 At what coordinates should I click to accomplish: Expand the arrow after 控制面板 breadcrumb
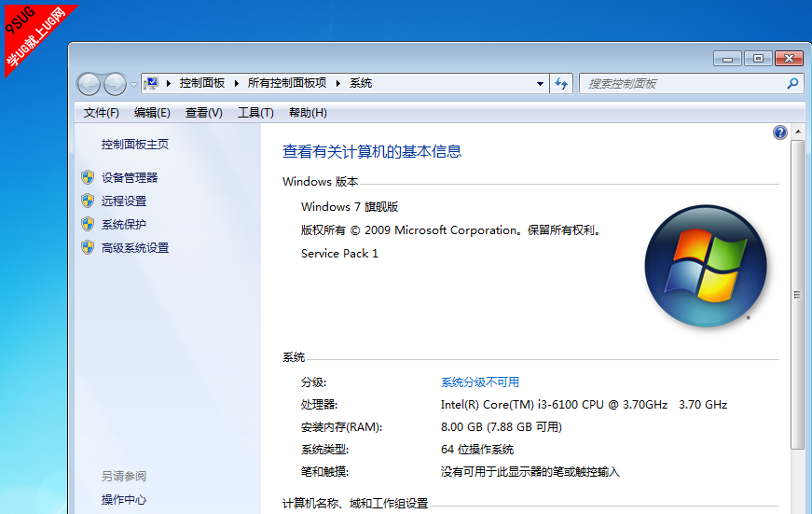(x=237, y=83)
